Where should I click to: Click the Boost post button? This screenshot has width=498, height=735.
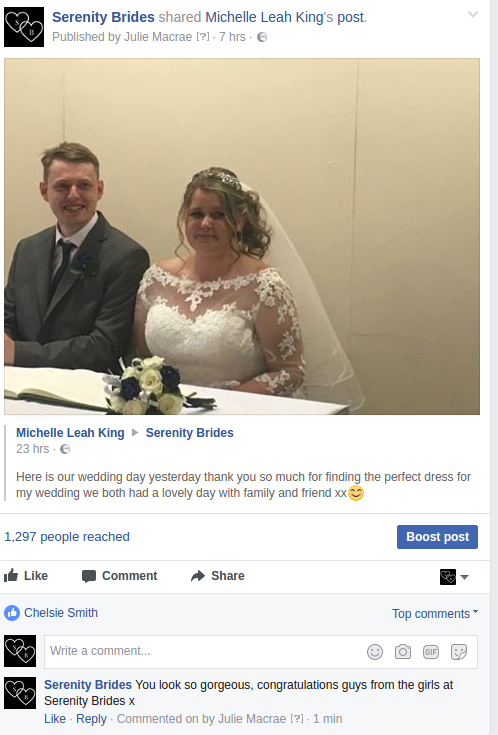click(437, 537)
